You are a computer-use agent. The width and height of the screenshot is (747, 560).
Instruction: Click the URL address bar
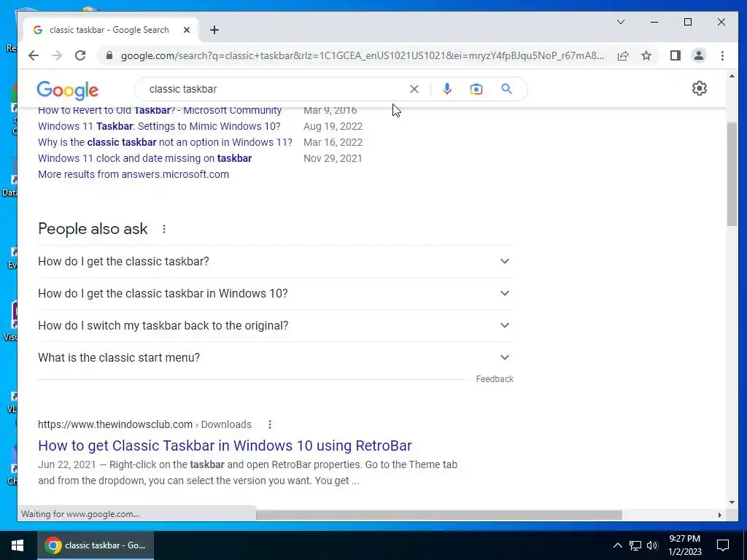[362, 55]
